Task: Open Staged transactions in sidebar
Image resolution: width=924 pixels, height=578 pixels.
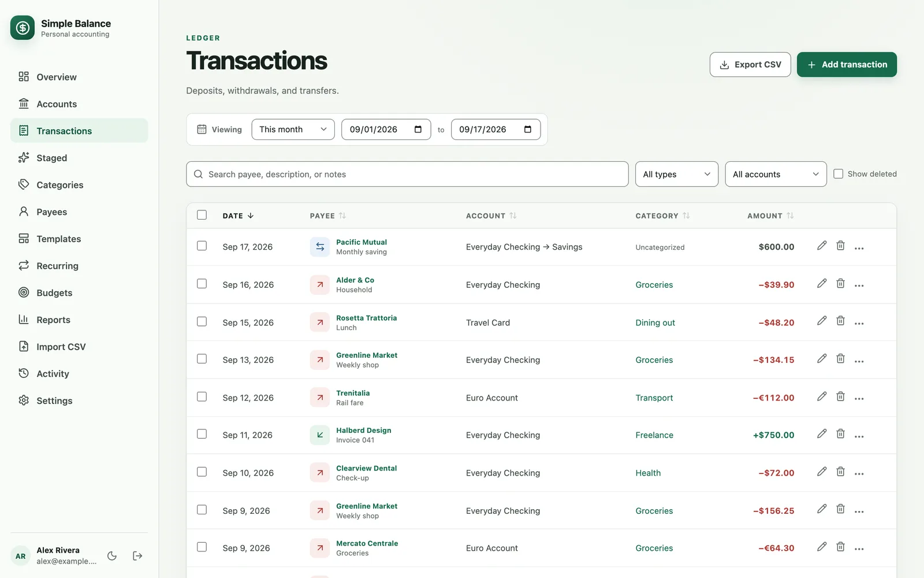Action: pyautogui.click(x=79, y=158)
